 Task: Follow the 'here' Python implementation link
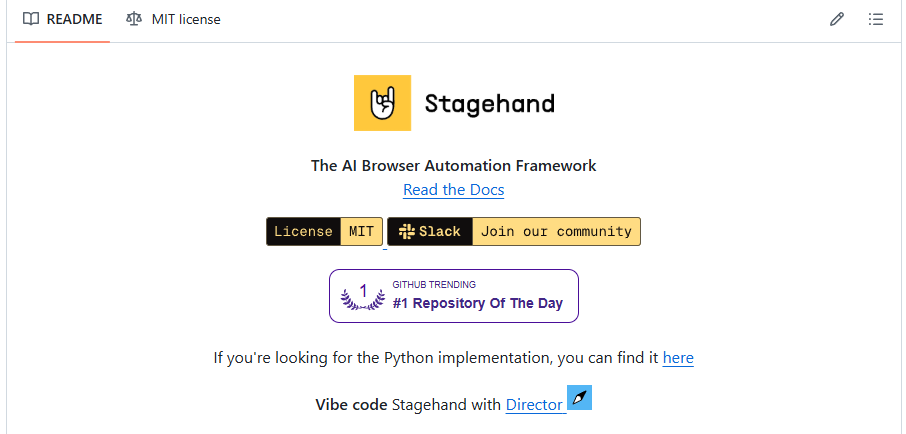point(678,358)
